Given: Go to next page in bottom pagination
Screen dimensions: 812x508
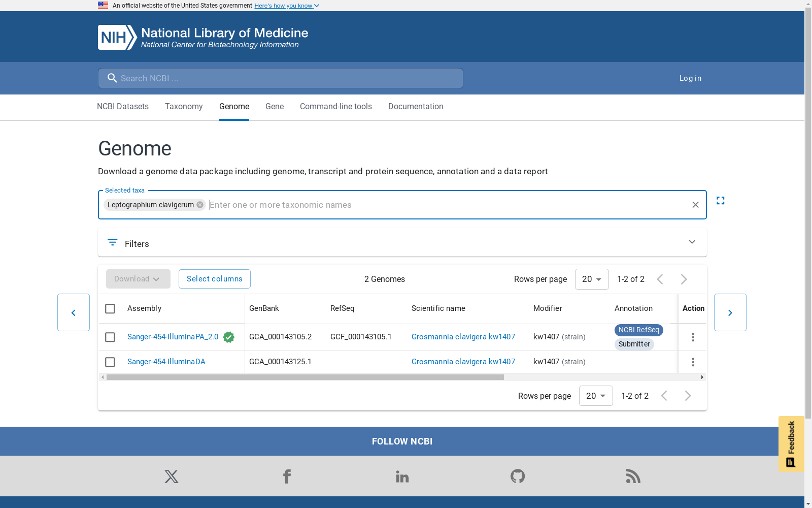Looking at the screenshot, I should pyautogui.click(x=688, y=396).
